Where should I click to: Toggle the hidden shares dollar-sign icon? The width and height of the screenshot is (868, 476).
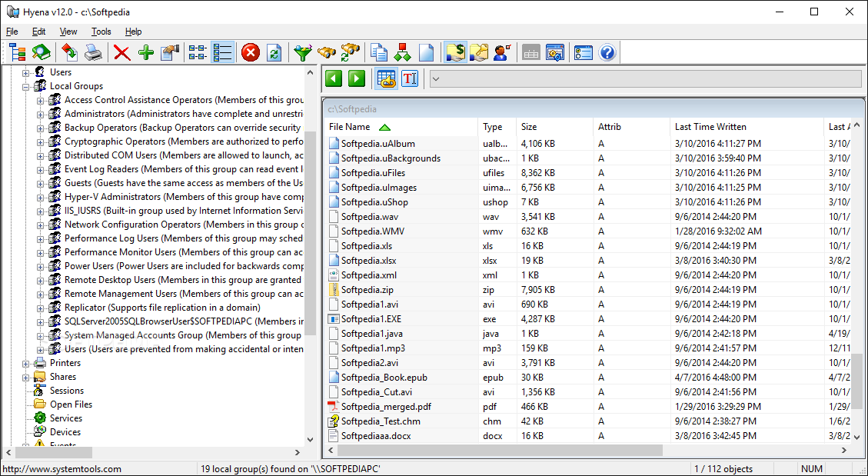(456, 52)
